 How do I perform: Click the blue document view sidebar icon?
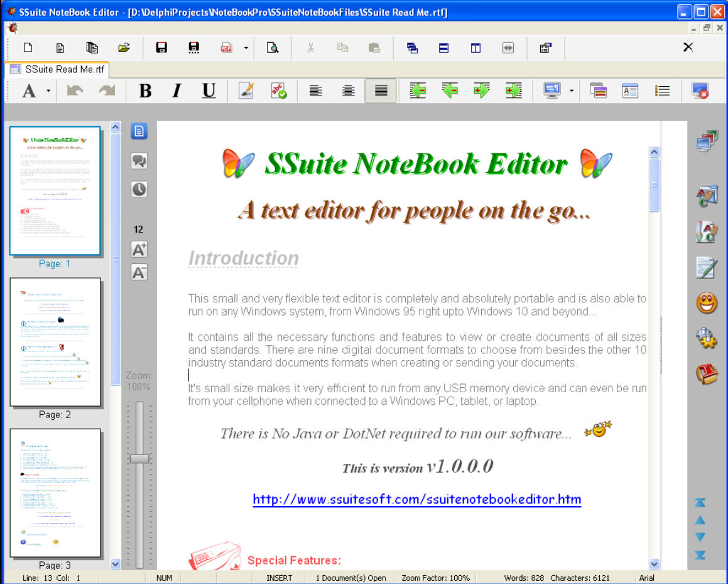tap(139, 131)
